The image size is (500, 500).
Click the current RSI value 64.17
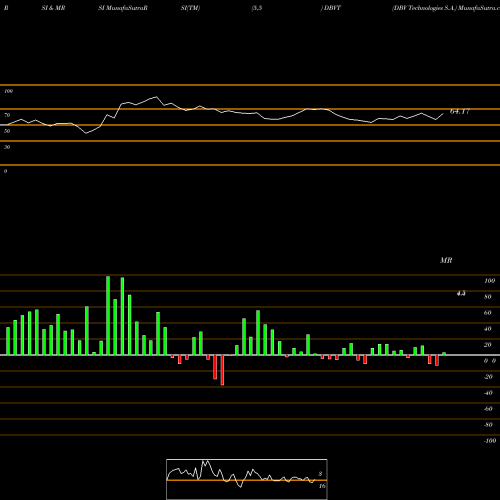click(x=460, y=112)
